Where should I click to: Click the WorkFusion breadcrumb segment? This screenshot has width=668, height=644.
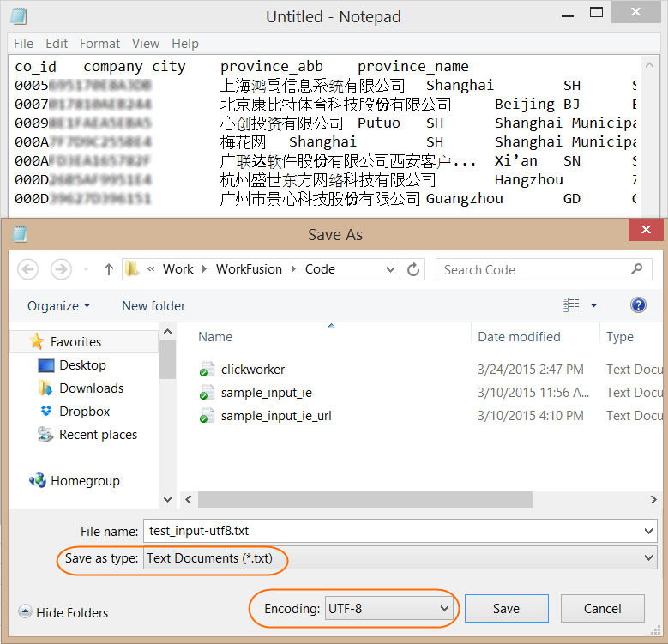250,269
